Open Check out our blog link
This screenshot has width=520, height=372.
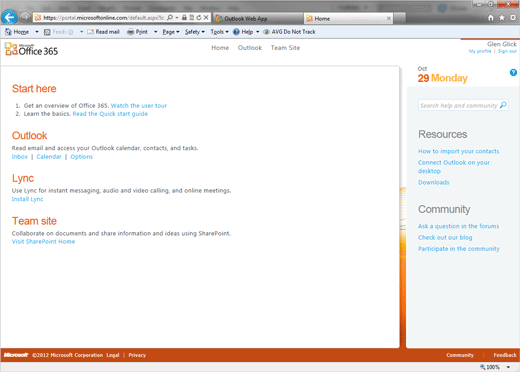coord(445,237)
